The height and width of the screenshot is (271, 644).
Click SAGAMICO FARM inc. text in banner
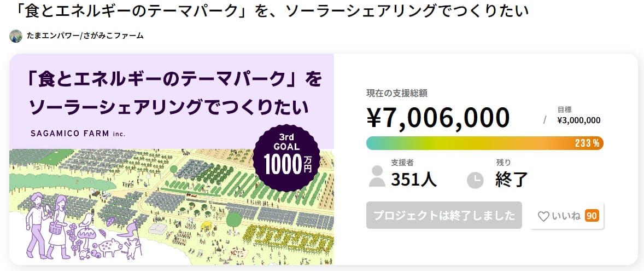(x=78, y=133)
